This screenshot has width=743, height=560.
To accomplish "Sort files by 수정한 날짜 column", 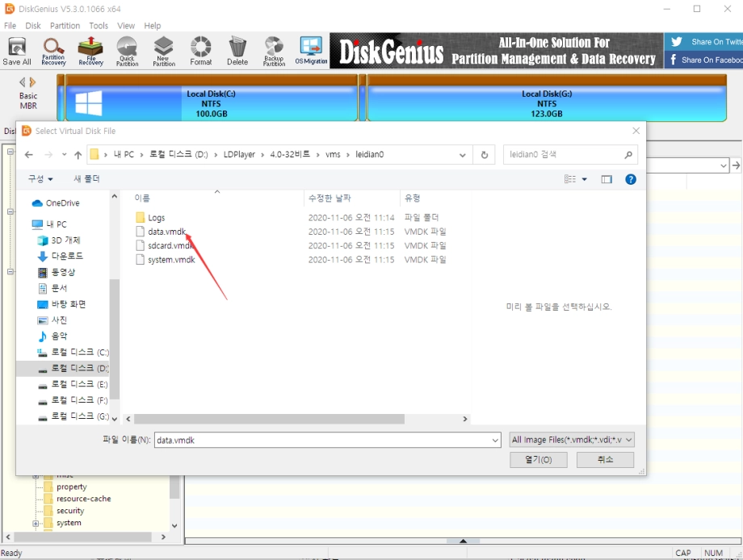I will [x=330, y=199].
